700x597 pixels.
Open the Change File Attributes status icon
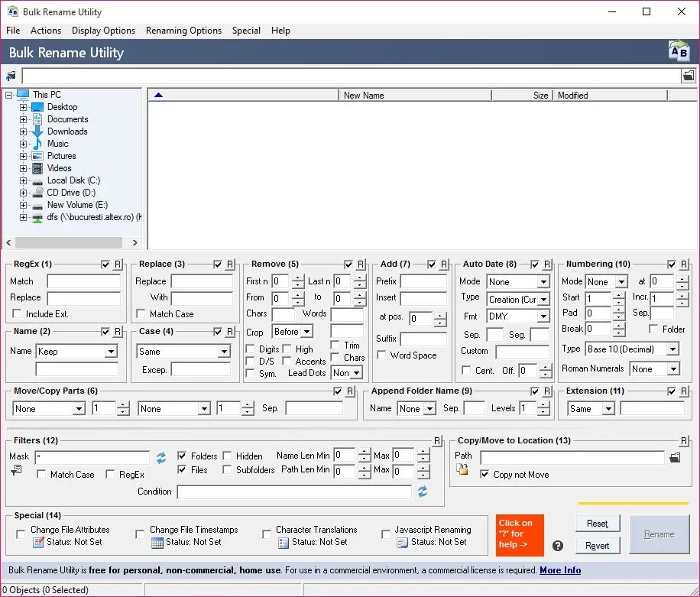[38, 543]
